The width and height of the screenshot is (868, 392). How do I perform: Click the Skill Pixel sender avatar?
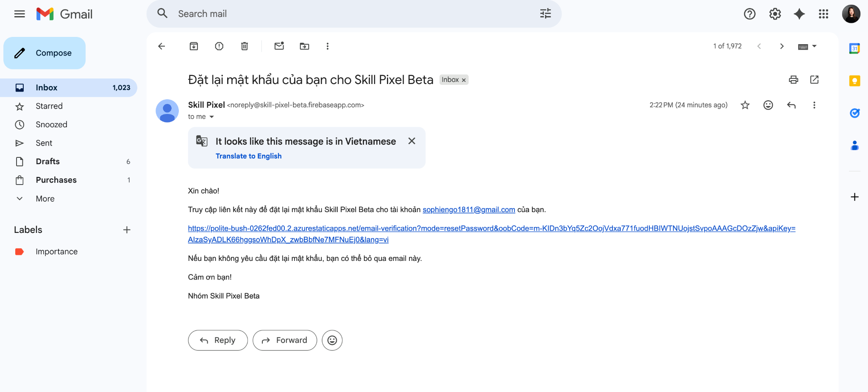coord(167,111)
